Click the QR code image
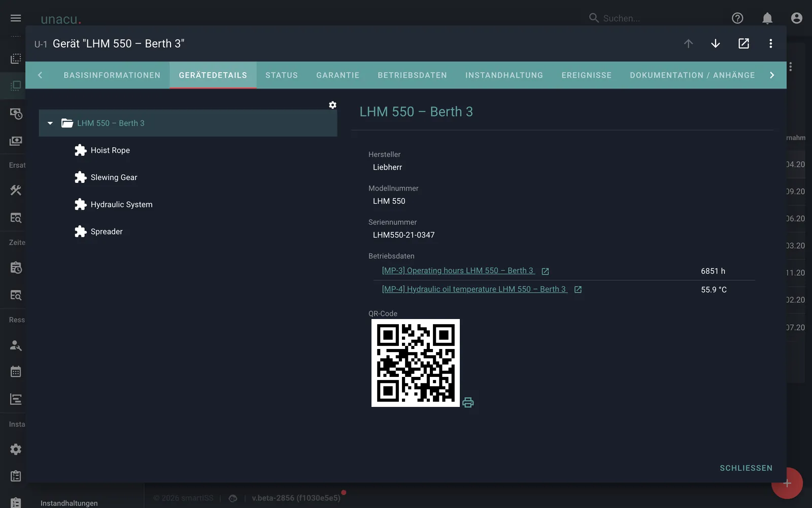Image resolution: width=812 pixels, height=508 pixels. (x=416, y=363)
